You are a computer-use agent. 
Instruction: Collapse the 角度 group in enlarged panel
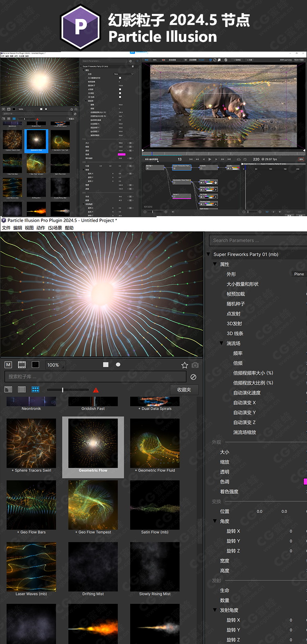(x=215, y=521)
